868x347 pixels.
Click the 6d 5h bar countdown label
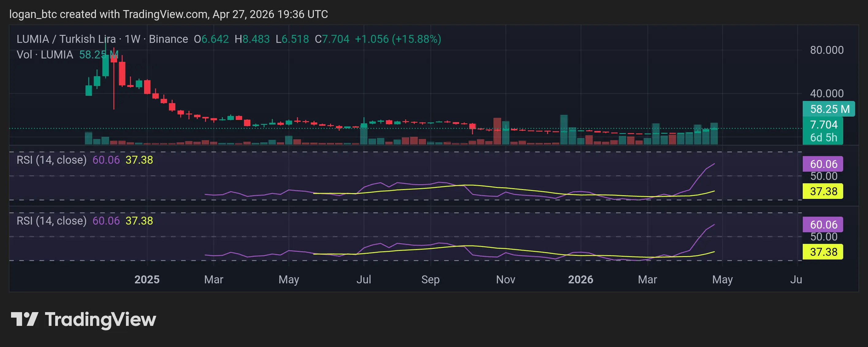[x=823, y=138]
